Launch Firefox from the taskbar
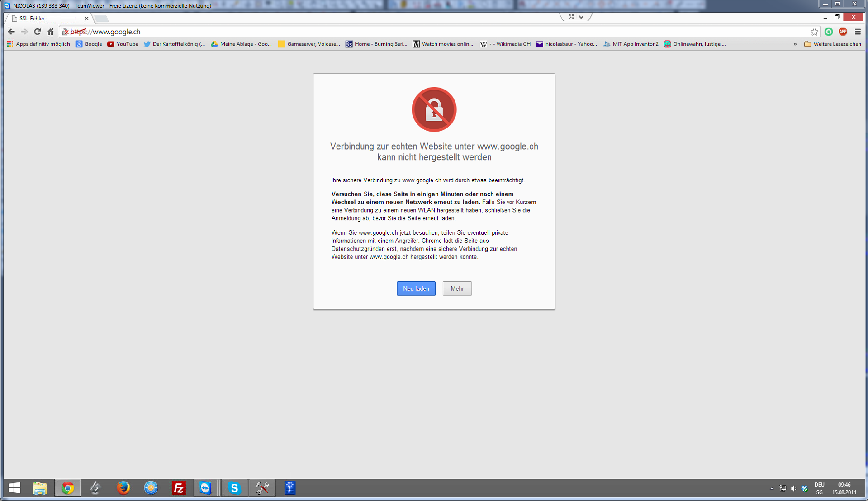The width and height of the screenshot is (868, 501). 123,488
